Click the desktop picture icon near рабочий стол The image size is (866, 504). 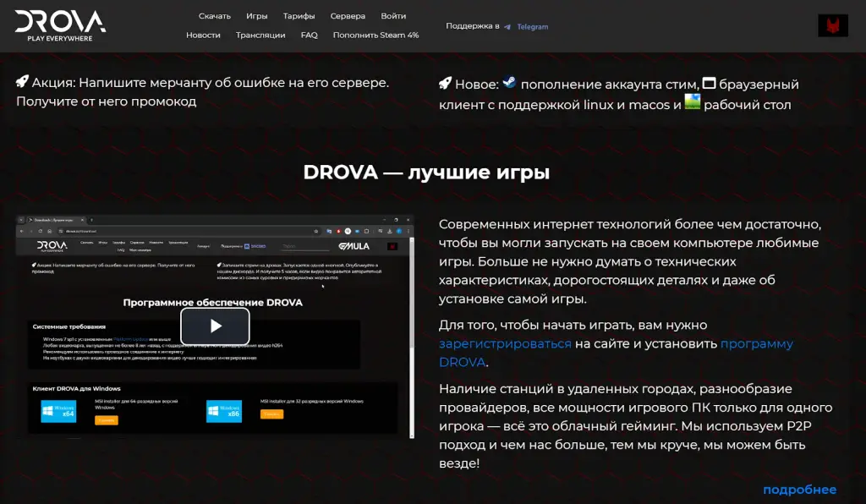pyautogui.click(x=692, y=101)
